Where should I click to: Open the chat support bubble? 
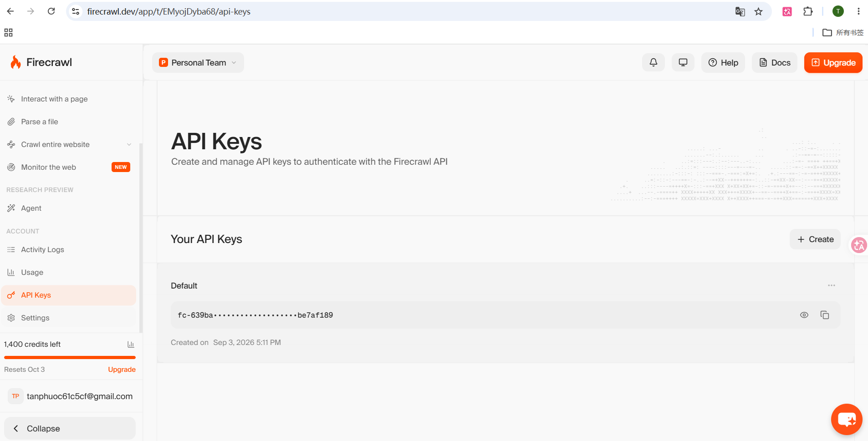tap(847, 419)
